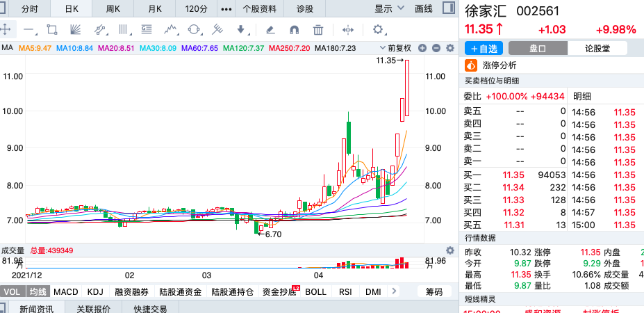Open chart settings gear in drawing toolbar

tap(378, 29)
